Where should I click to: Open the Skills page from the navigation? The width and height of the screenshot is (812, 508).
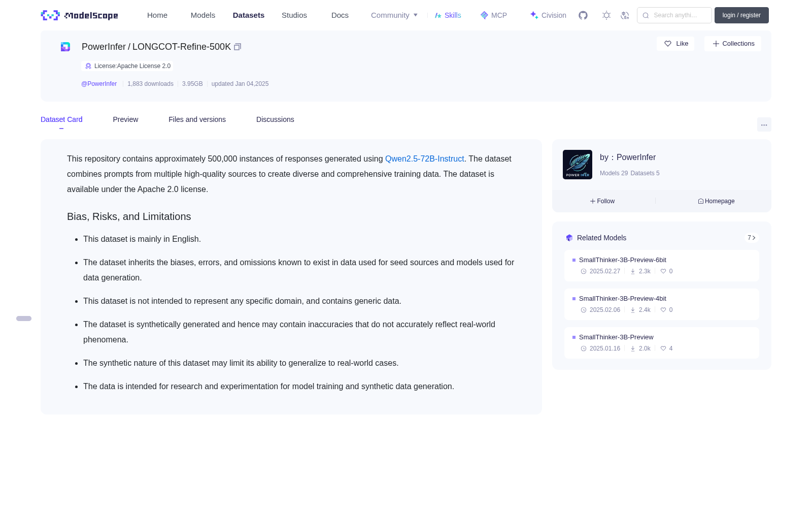(448, 15)
